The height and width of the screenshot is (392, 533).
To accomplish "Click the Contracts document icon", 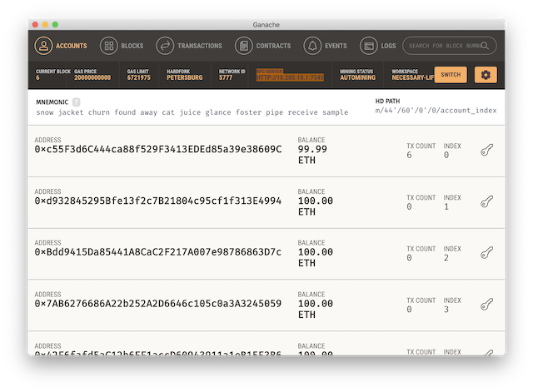I will (244, 46).
